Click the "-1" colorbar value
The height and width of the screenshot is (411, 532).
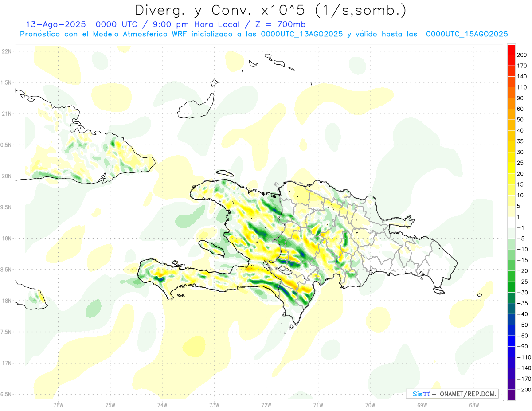point(521,227)
